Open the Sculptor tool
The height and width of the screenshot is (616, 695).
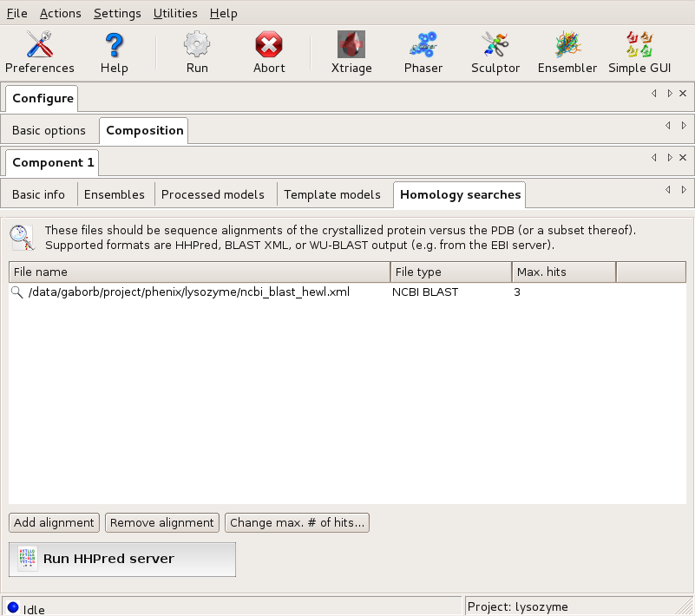click(x=495, y=52)
